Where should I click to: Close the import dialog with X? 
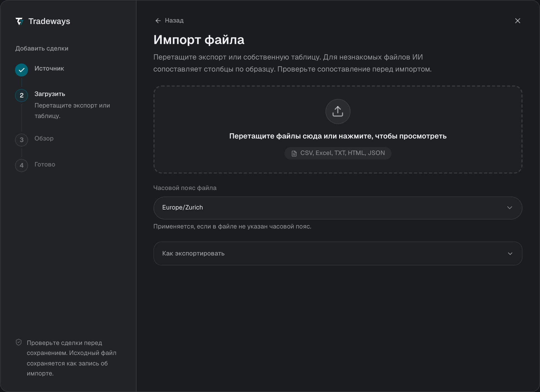click(517, 21)
